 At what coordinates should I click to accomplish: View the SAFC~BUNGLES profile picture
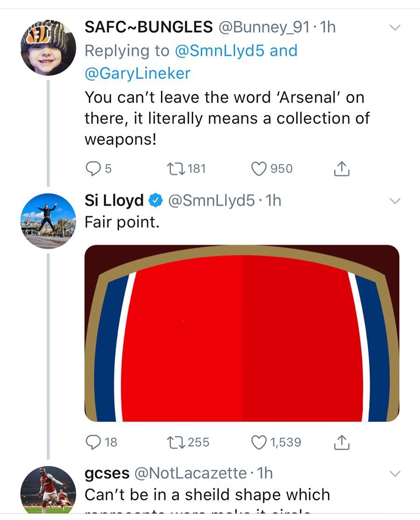[x=48, y=47]
